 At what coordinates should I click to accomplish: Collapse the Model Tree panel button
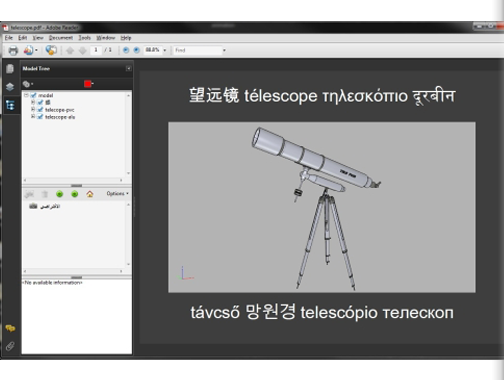coord(128,69)
